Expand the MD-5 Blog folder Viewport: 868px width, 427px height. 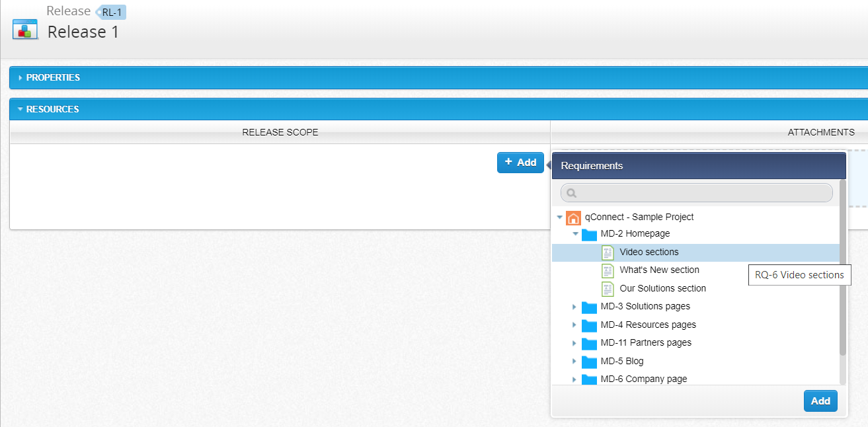[x=574, y=362]
